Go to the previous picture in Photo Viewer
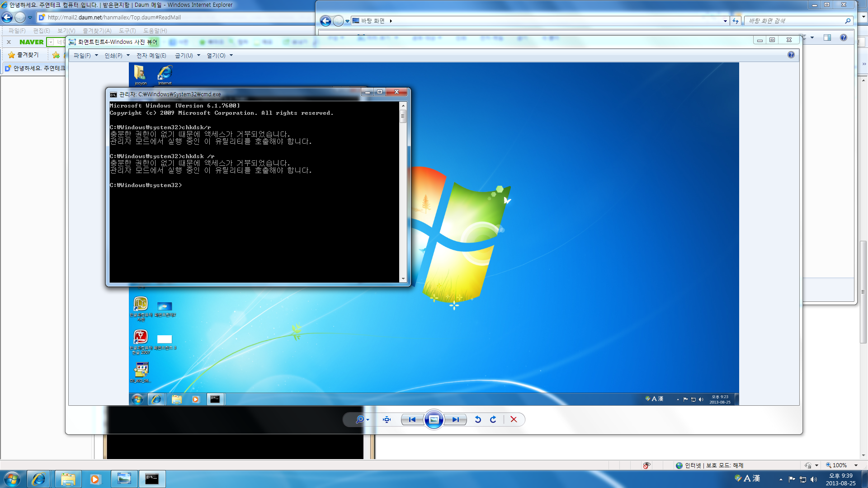This screenshot has height=488, width=868. [x=412, y=419]
